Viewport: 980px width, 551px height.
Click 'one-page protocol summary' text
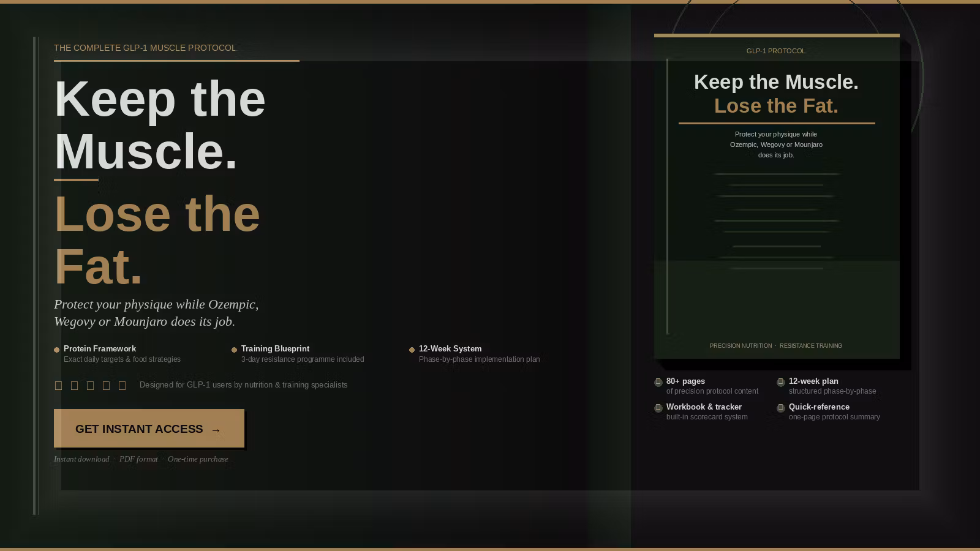[834, 417]
